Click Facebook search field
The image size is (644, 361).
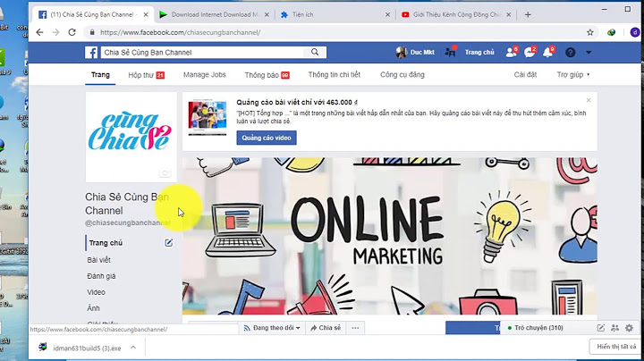202,52
